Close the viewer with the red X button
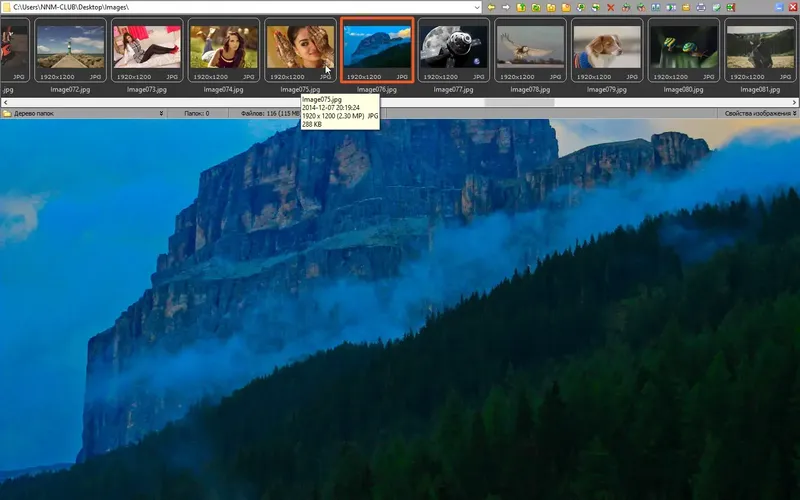The height and width of the screenshot is (500, 800). [x=793, y=8]
